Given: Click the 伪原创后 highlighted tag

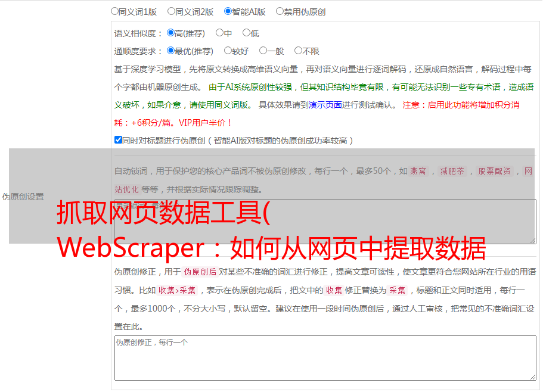Looking at the screenshot, I should point(200,272).
